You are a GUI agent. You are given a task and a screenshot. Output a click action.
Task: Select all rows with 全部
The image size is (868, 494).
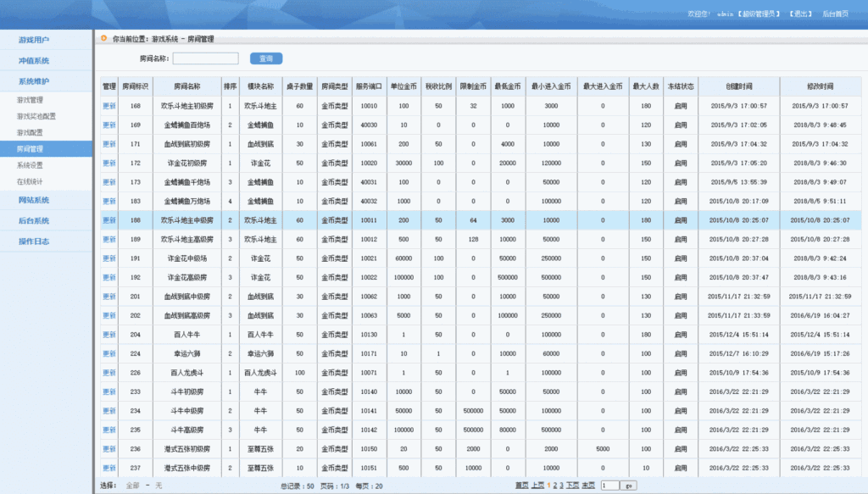[x=132, y=486]
